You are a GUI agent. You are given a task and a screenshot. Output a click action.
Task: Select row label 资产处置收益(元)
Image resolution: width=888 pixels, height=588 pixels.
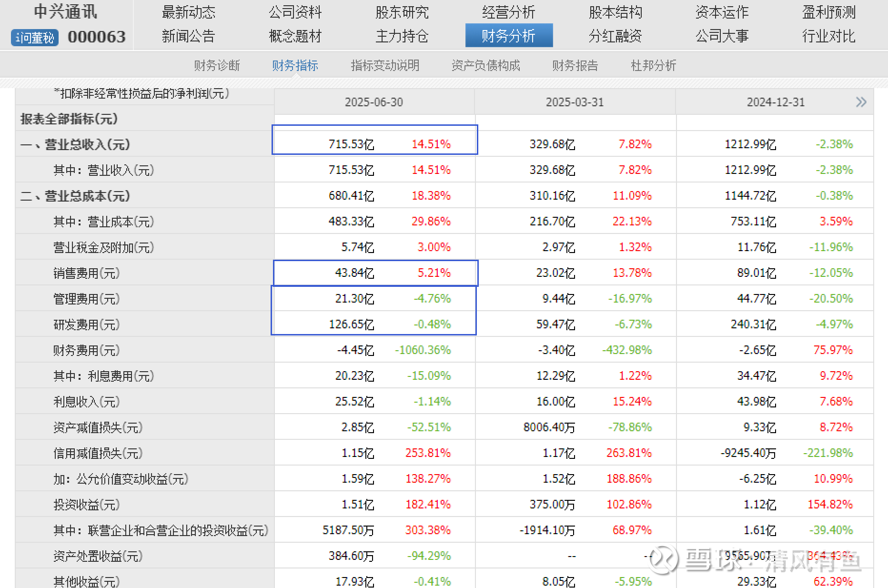(x=98, y=556)
